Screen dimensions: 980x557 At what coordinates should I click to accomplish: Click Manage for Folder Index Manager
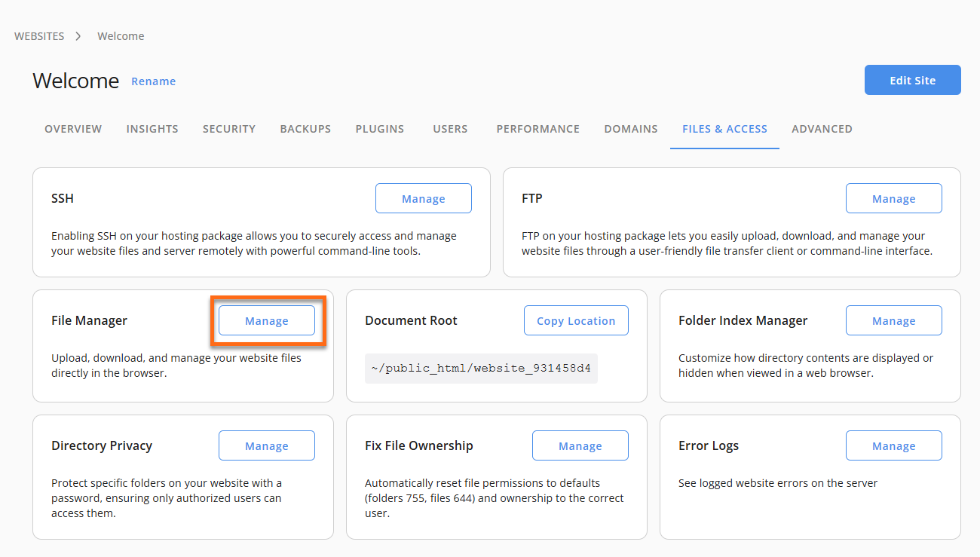pyautogui.click(x=894, y=320)
